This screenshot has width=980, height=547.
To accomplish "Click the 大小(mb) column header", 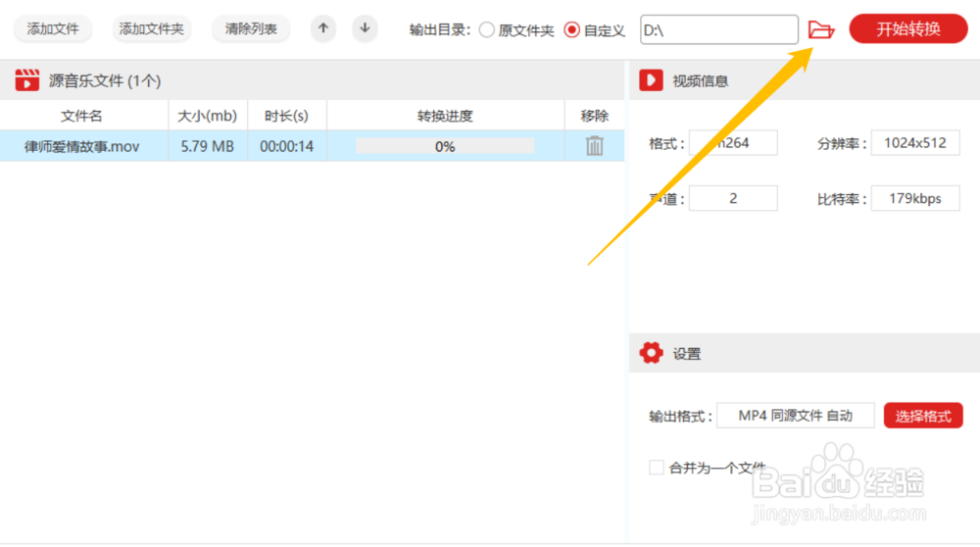I will click(207, 116).
